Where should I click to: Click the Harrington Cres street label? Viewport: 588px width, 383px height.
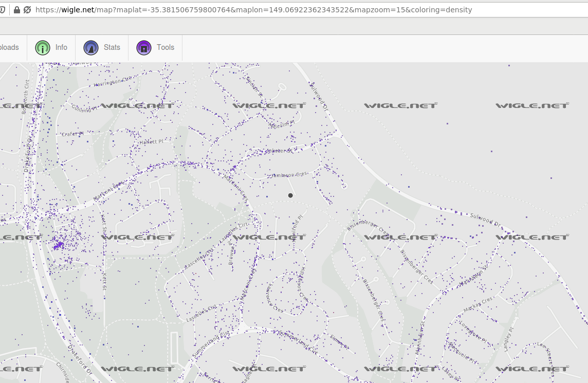(x=112, y=81)
